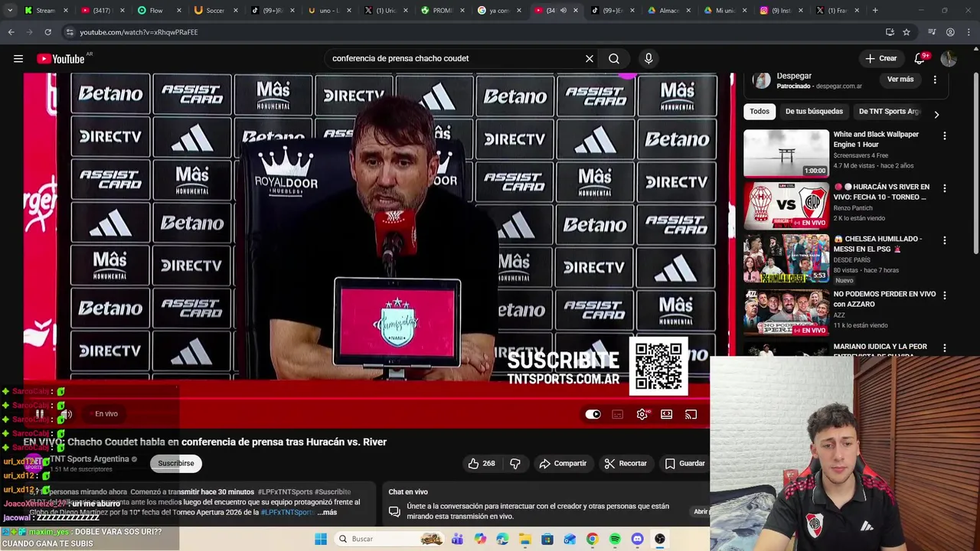Share the video with Compartir
This screenshot has height=551, width=980.
563,463
